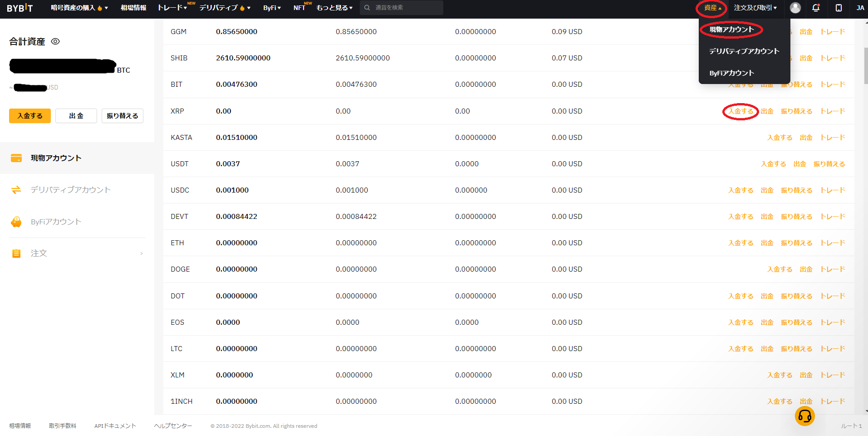
Task: Click トレード for SHIB
Action: click(x=833, y=58)
